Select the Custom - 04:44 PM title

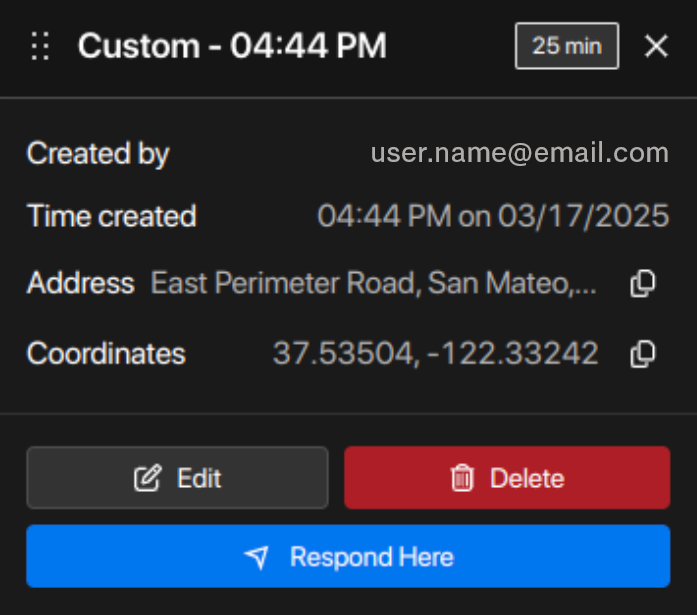click(x=232, y=47)
